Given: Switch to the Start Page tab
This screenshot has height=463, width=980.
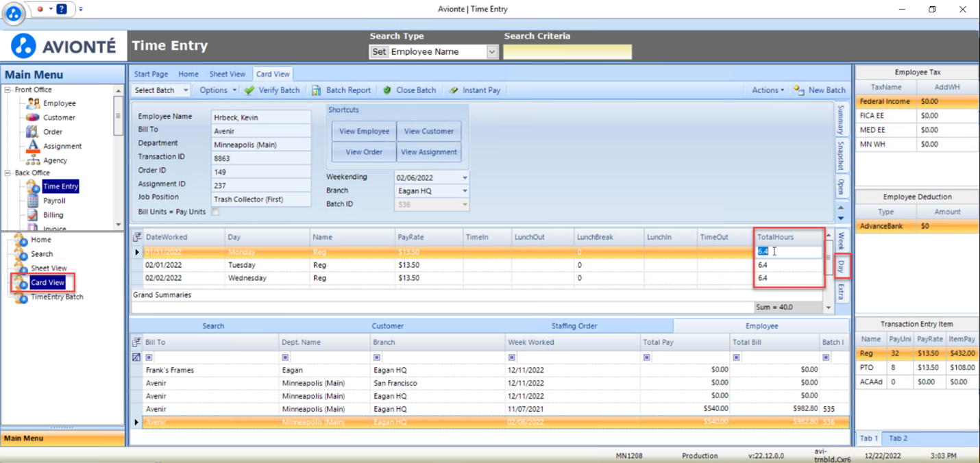Looking at the screenshot, I should pyautogui.click(x=151, y=74).
